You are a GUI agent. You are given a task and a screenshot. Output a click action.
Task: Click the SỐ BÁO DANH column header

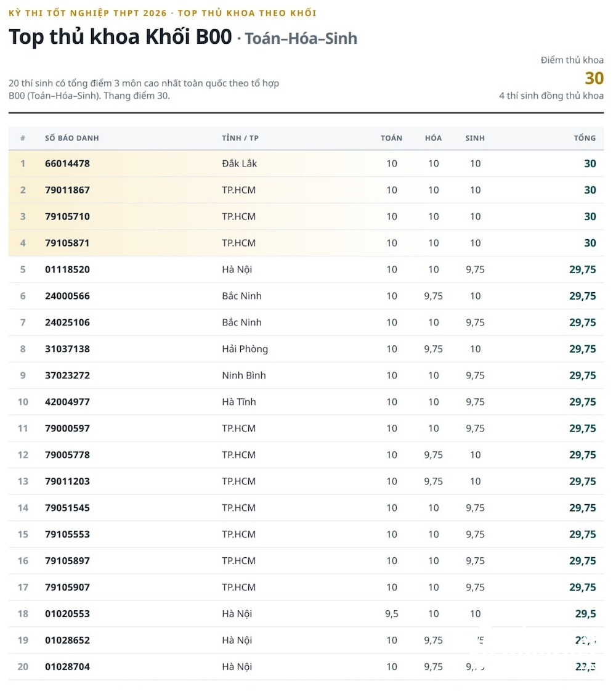point(72,138)
